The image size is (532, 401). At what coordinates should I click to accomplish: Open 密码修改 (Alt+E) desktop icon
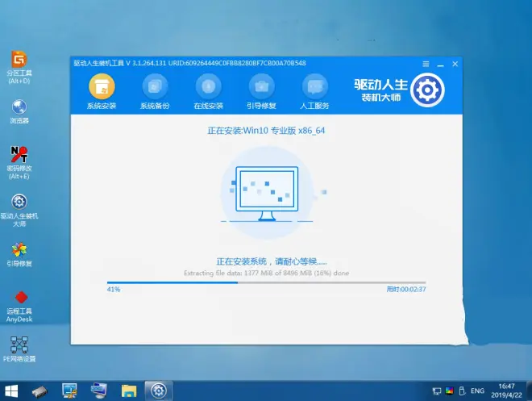pyautogui.click(x=19, y=163)
